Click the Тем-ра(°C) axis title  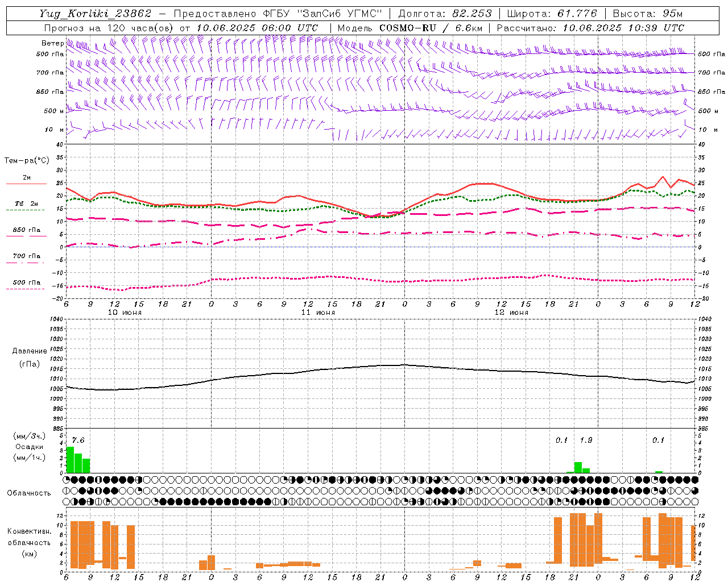coord(27,160)
